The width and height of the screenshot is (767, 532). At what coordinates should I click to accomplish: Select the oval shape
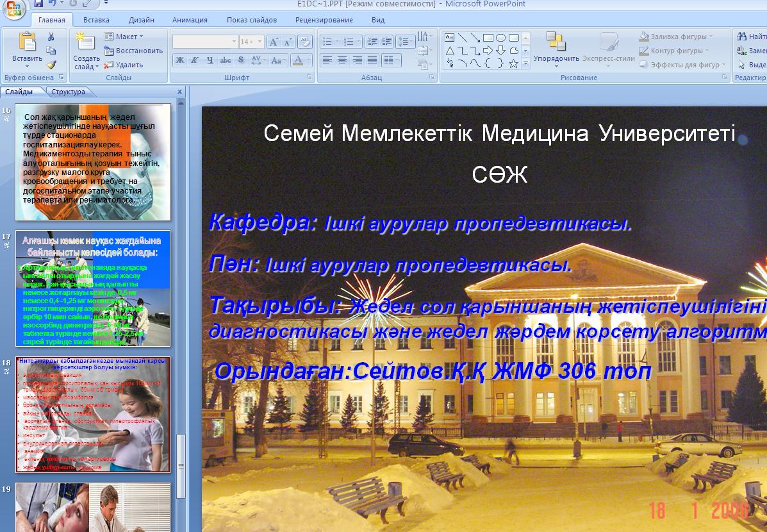(x=500, y=38)
